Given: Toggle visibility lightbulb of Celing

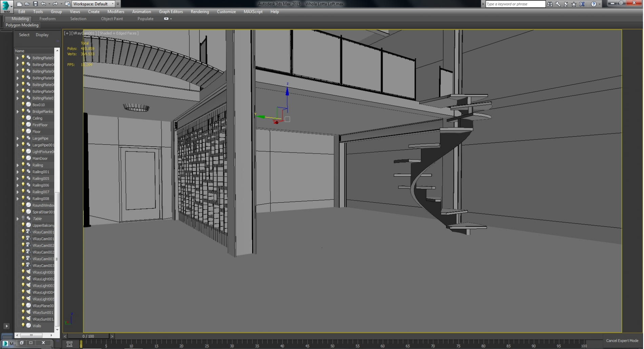Looking at the screenshot, I should click(x=23, y=118).
